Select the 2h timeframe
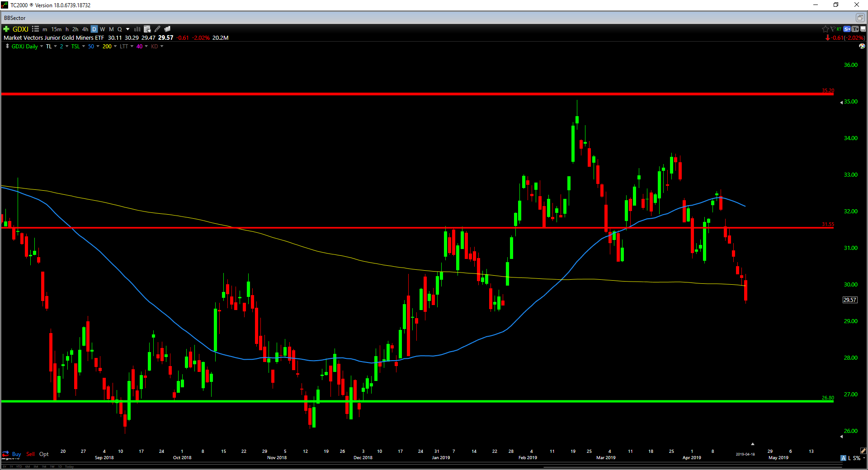Viewport: 868px width, 470px height. click(75, 29)
